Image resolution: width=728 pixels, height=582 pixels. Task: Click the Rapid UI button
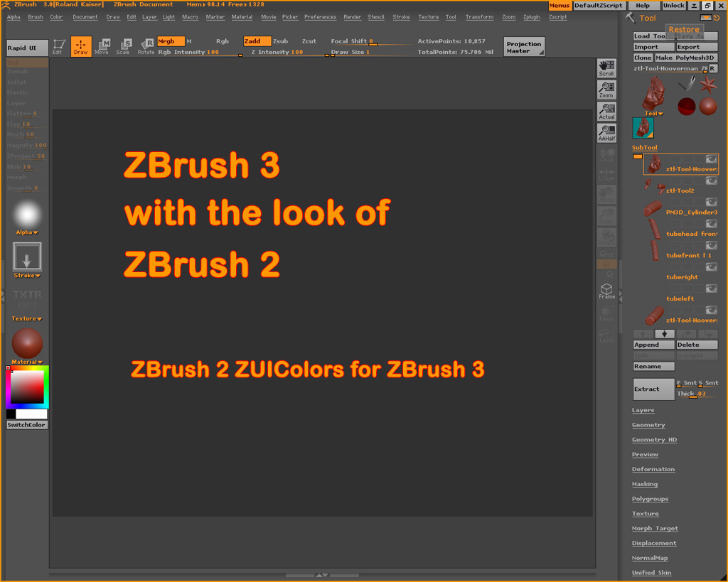point(27,48)
